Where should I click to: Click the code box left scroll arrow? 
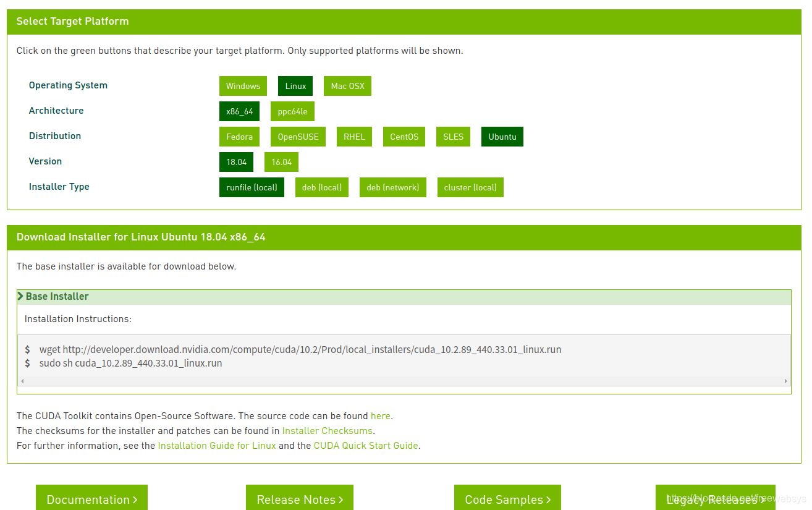23,381
